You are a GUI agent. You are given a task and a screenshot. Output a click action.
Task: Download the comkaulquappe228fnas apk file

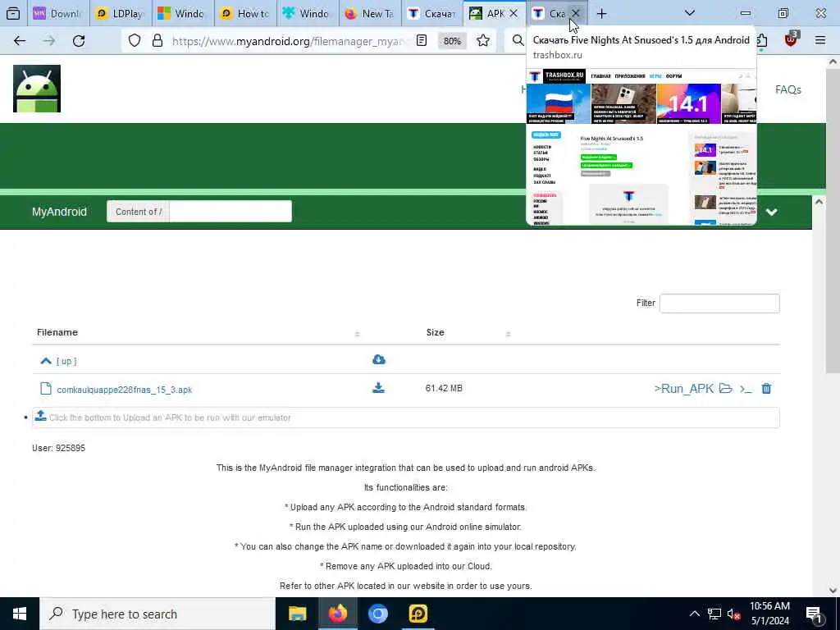point(379,388)
